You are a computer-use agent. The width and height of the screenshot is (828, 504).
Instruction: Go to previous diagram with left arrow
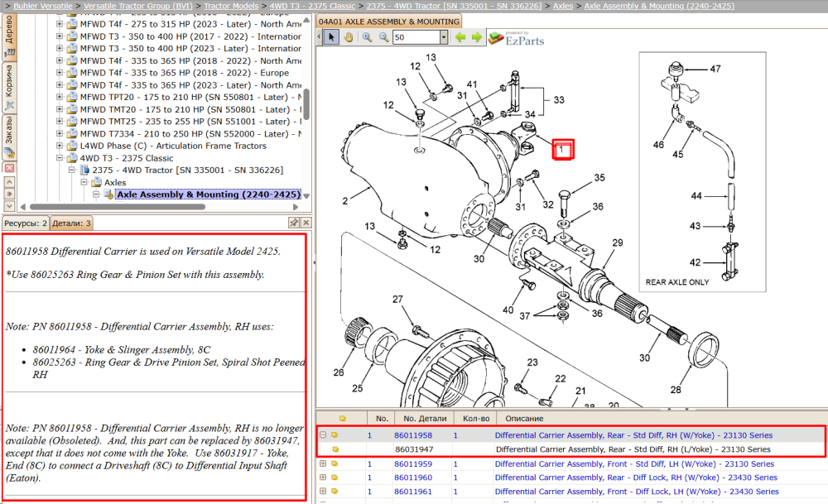460,37
